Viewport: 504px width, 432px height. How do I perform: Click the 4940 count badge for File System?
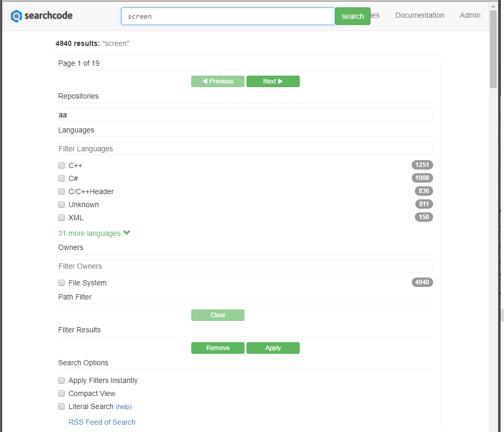(422, 282)
